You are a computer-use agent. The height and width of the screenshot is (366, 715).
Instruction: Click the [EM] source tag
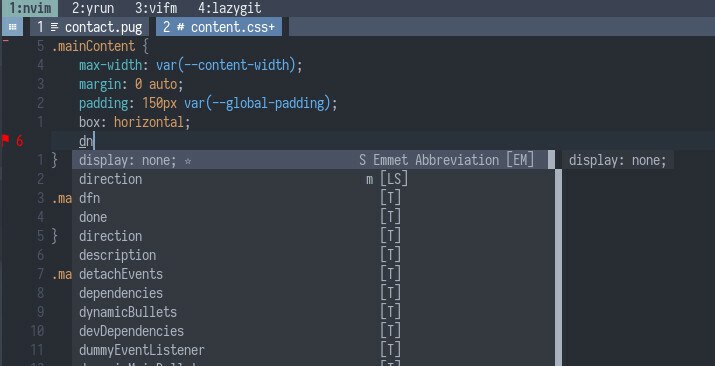click(x=520, y=160)
